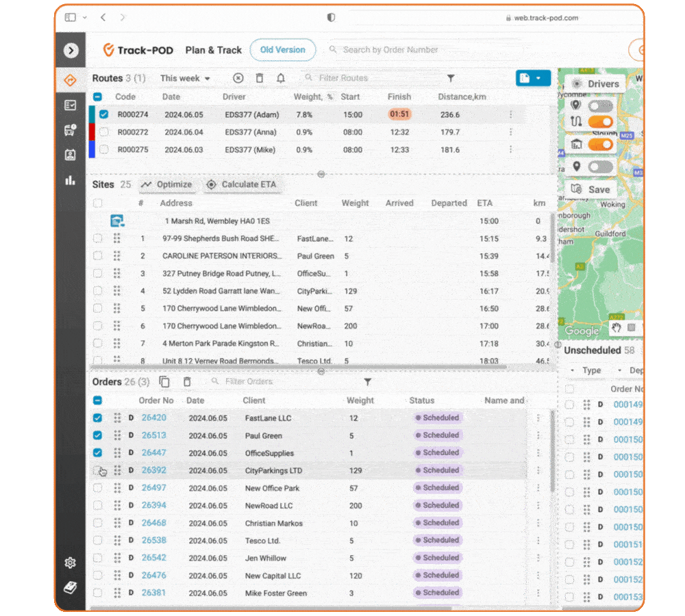The width and height of the screenshot is (685, 616).
Task: Click the Save map button
Action: click(x=590, y=190)
